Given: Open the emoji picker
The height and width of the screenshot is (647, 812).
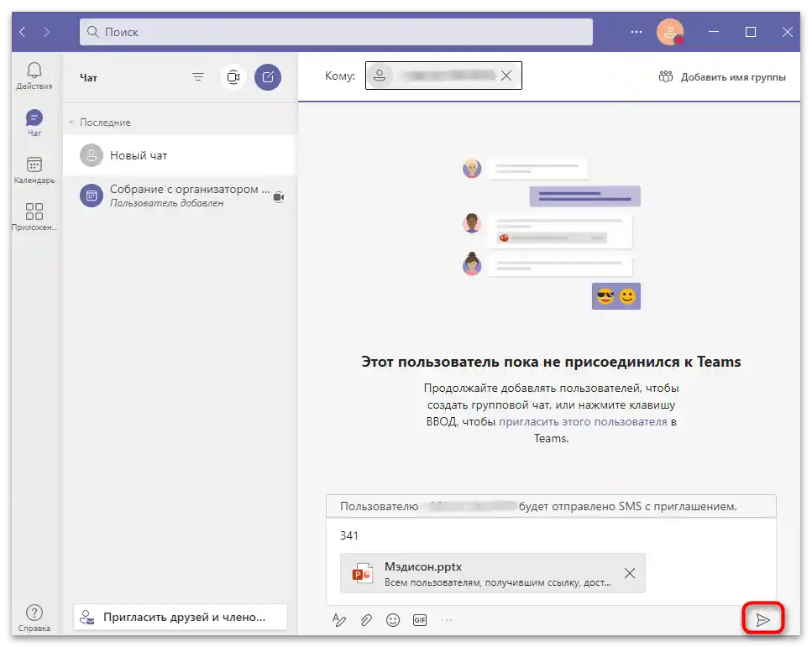Looking at the screenshot, I should point(393,620).
